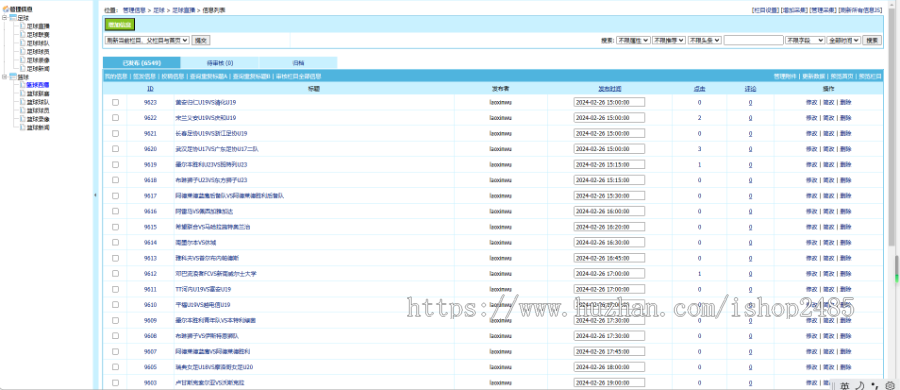Viewport: 900px width, 390px height.
Task: Switch to the 已发布 (6549) tab
Action: click(x=142, y=63)
